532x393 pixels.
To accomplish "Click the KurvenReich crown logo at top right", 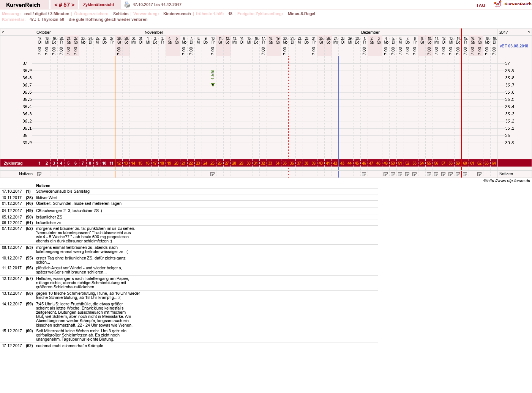I will coord(497,4).
